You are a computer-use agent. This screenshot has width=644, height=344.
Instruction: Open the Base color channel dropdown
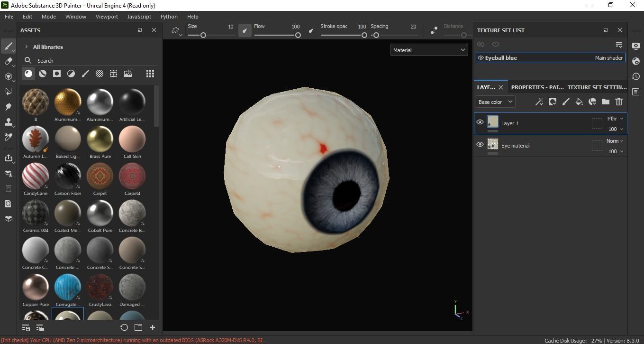[495, 102]
